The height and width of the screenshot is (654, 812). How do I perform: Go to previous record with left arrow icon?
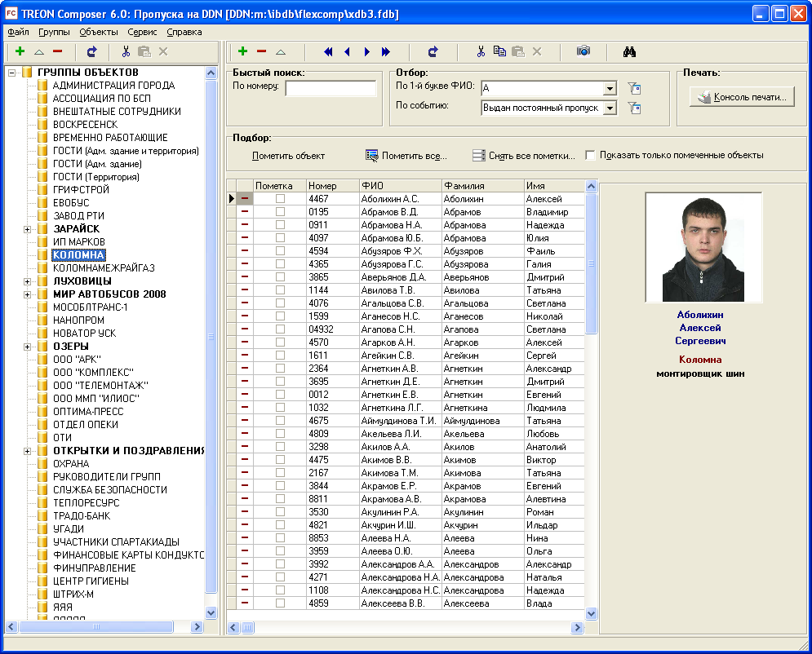click(348, 51)
